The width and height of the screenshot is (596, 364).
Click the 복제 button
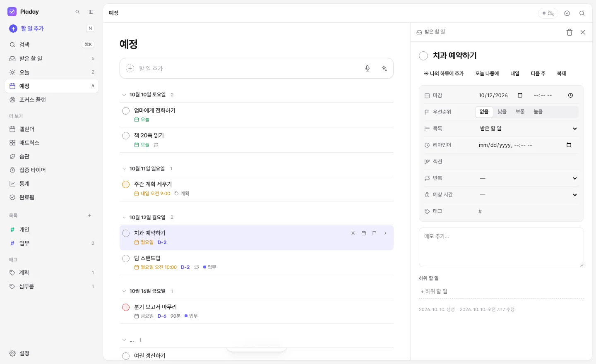(561, 74)
